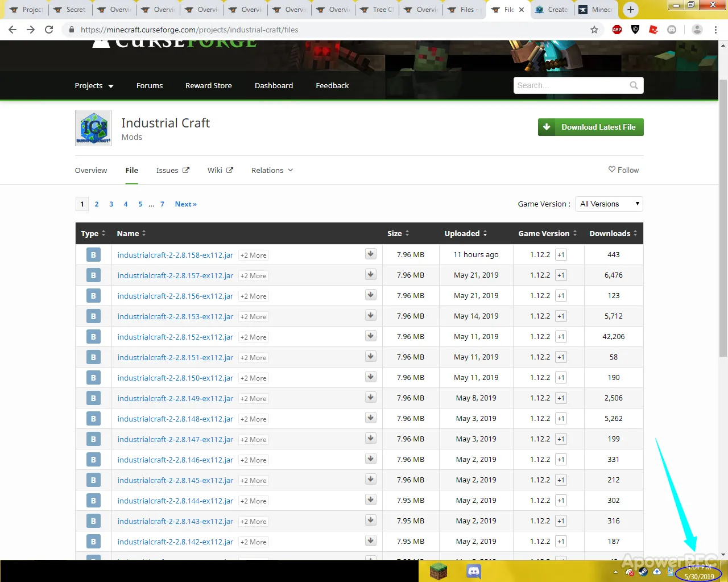The image size is (728, 582).
Task: Download industrialcraft-2-2.8.149-ex112.jar via arrow icon
Action: (371, 397)
